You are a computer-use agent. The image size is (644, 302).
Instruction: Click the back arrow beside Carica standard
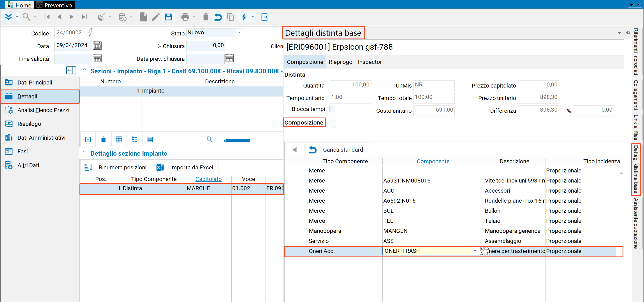click(x=294, y=150)
